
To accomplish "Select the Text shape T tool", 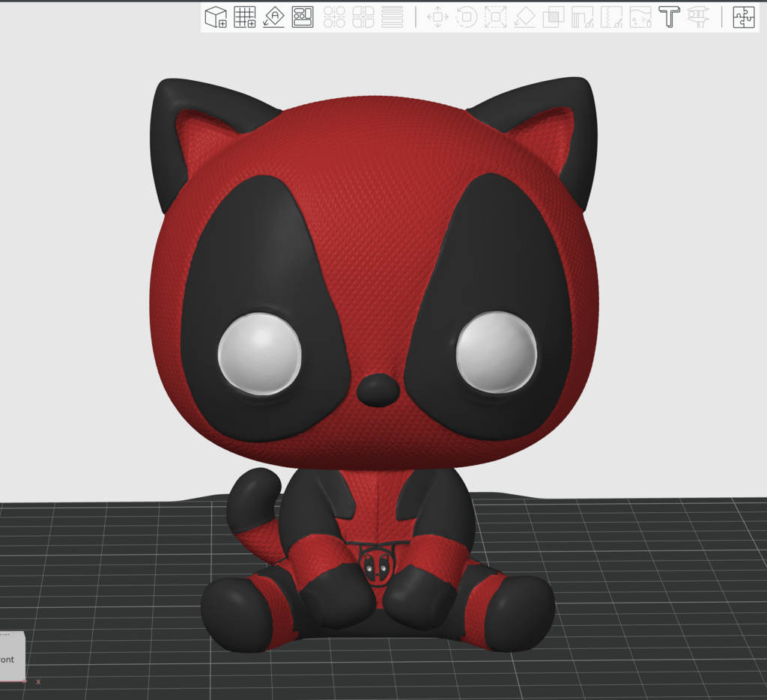I will [x=669, y=17].
